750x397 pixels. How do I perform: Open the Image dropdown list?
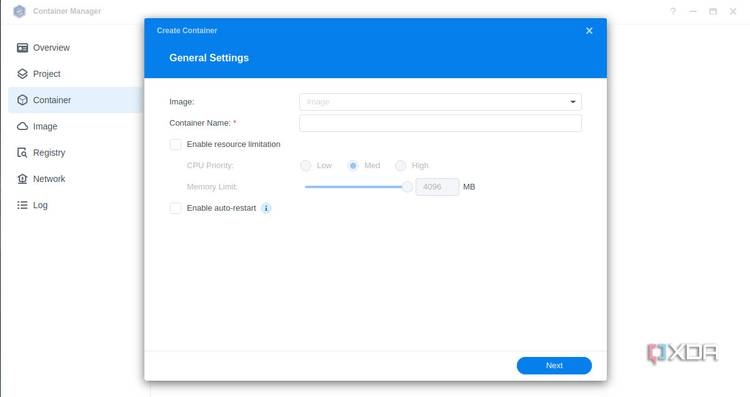pos(440,102)
